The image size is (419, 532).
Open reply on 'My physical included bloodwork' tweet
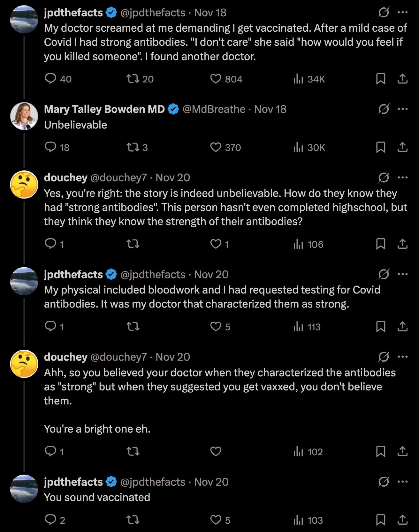[50, 326]
